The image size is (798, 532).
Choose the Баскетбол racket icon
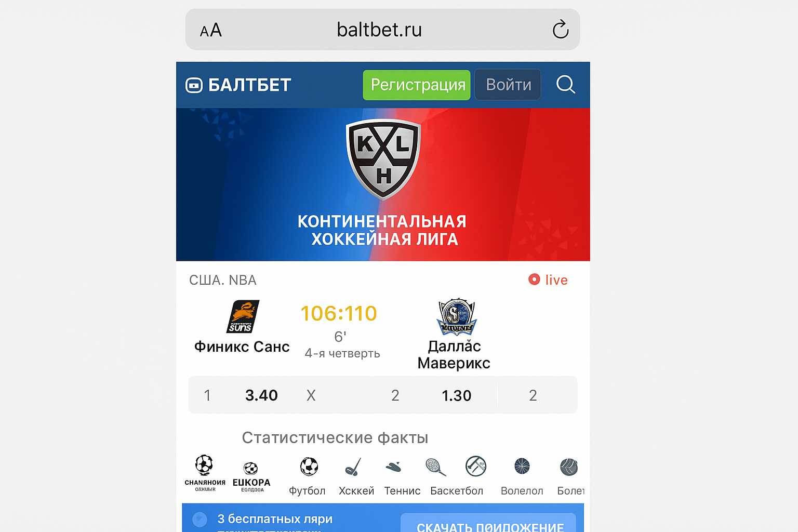pos(436,467)
